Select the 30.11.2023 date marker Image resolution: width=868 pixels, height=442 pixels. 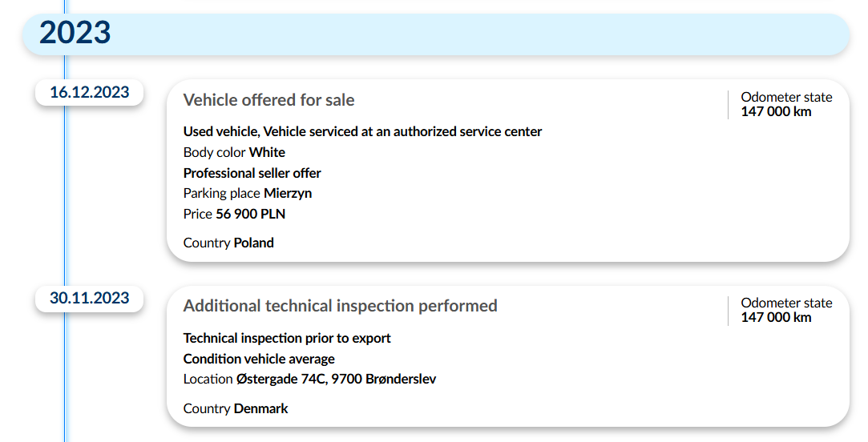90,298
